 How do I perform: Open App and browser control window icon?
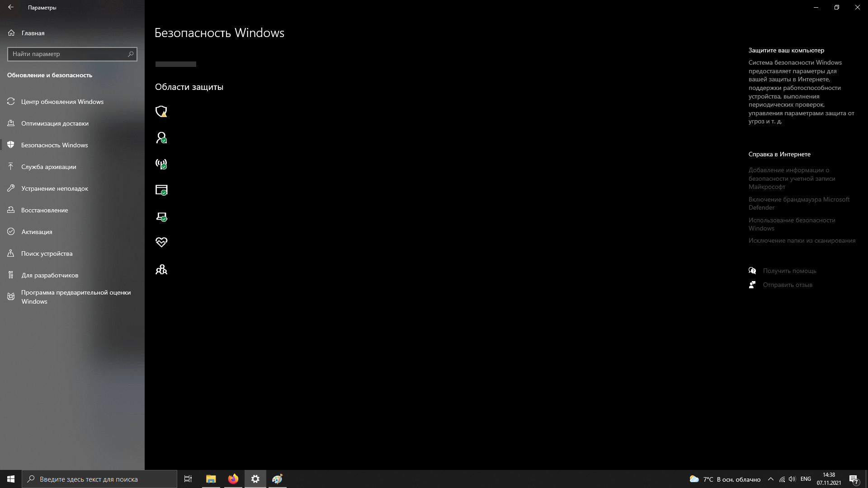click(161, 190)
